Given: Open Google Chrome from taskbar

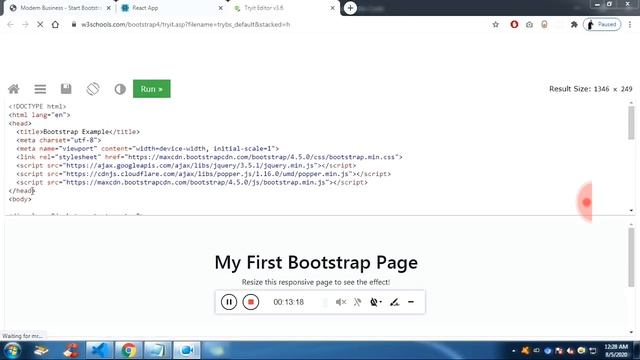Looking at the screenshot, I should click(129, 351).
